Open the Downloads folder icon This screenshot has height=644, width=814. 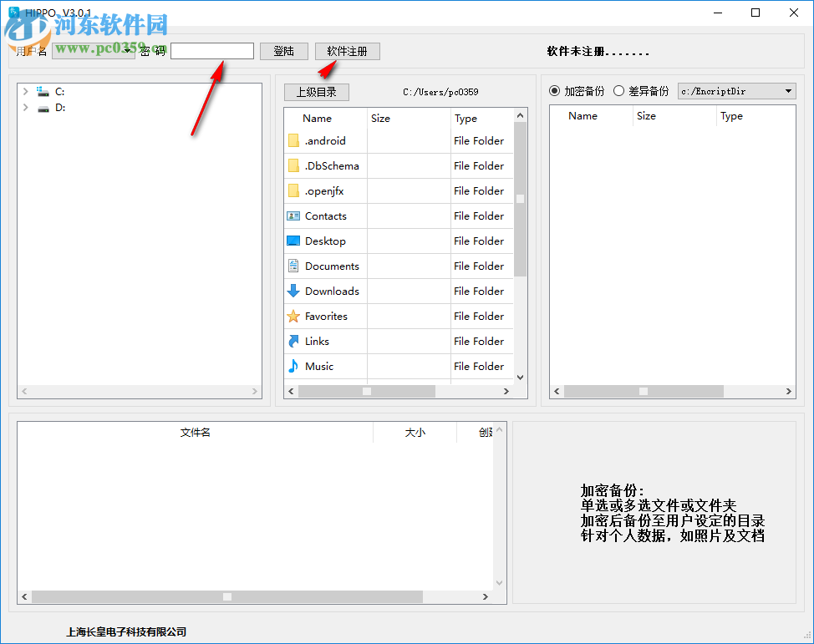tap(294, 291)
